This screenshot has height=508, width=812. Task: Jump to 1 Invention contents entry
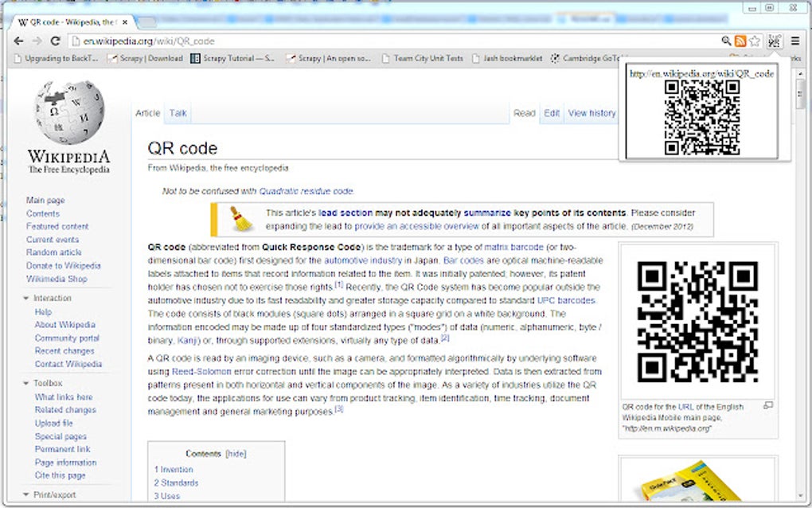(x=174, y=470)
